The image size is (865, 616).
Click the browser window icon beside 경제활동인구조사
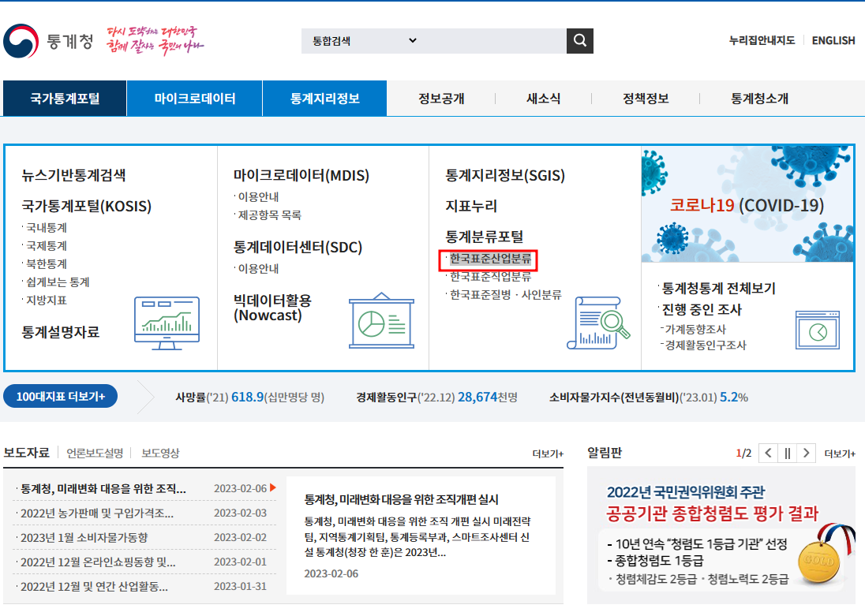(818, 330)
